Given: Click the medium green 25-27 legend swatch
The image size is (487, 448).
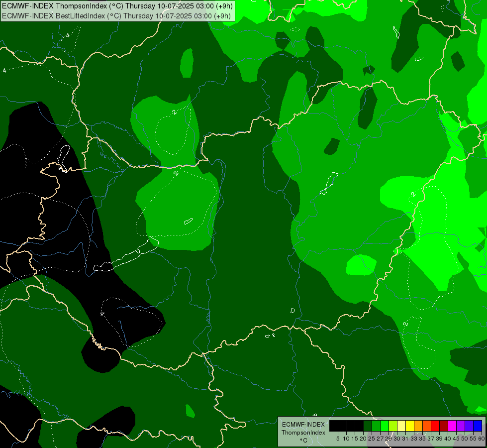Looking at the screenshot, I should [376, 426].
